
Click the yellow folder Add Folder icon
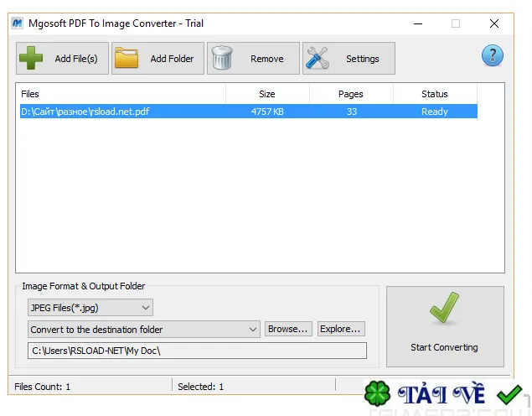(x=127, y=58)
